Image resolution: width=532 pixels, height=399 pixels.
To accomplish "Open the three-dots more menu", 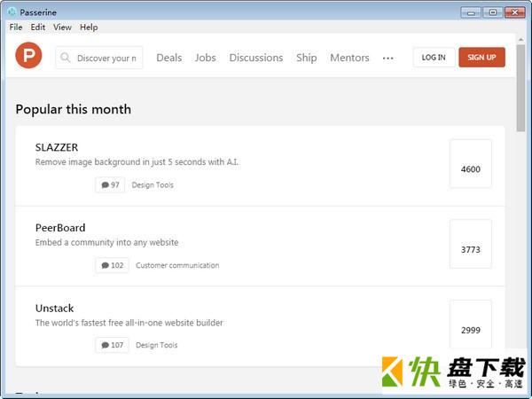I will [x=387, y=59].
